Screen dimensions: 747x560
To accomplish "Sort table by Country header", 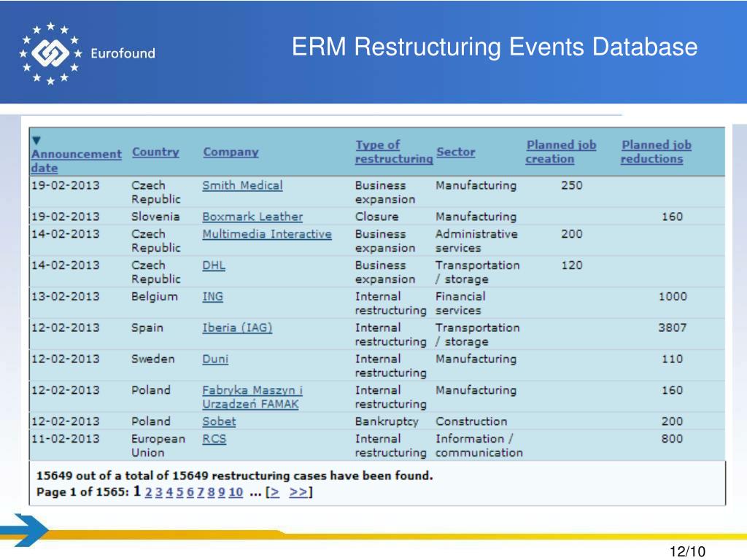I will click(x=155, y=152).
